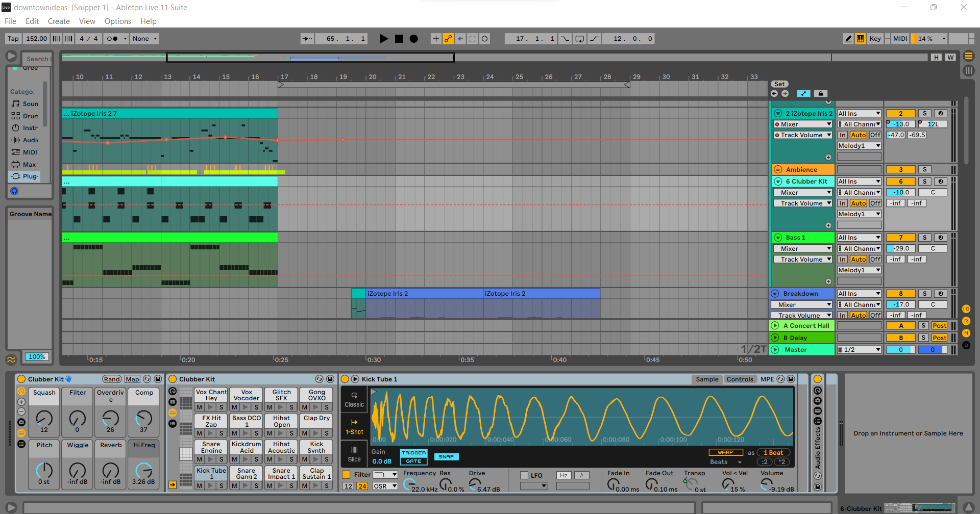Select the Slice mode in Simpler
This screenshot has width=980, height=514.
tap(354, 454)
